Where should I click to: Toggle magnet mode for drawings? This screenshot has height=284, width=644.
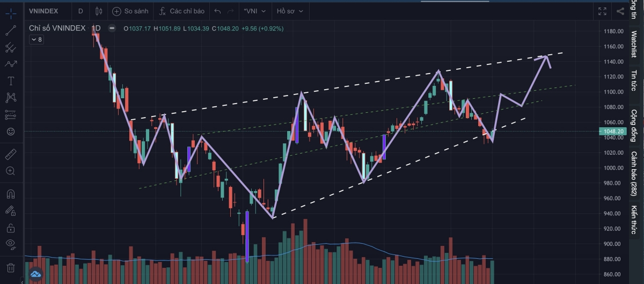coord(10,194)
